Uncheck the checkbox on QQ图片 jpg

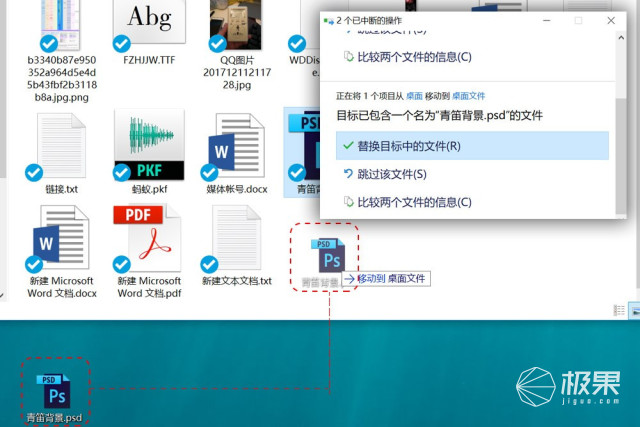(218, 44)
